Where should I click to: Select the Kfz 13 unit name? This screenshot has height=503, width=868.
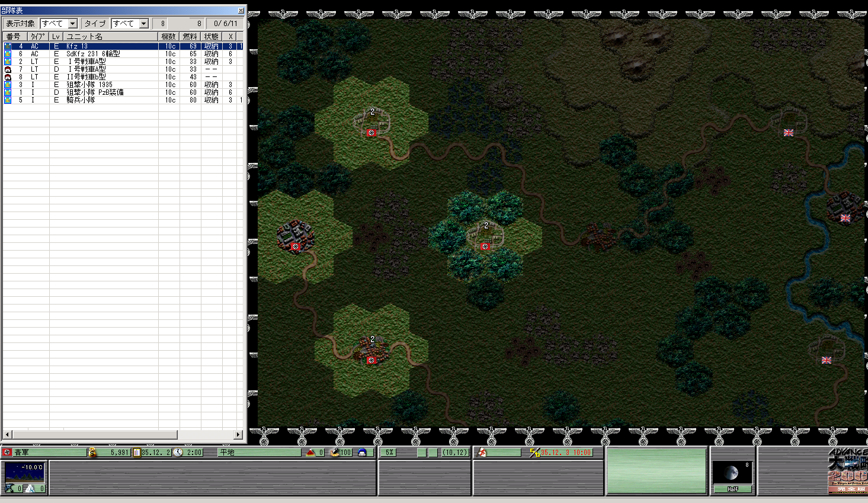[x=77, y=46]
